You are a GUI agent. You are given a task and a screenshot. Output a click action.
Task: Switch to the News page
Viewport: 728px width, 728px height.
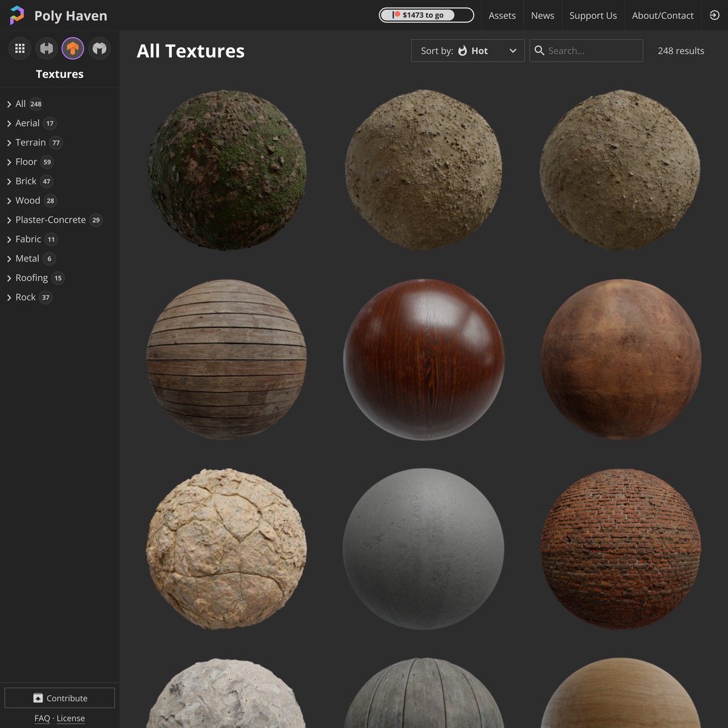pyautogui.click(x=542, y=15)
